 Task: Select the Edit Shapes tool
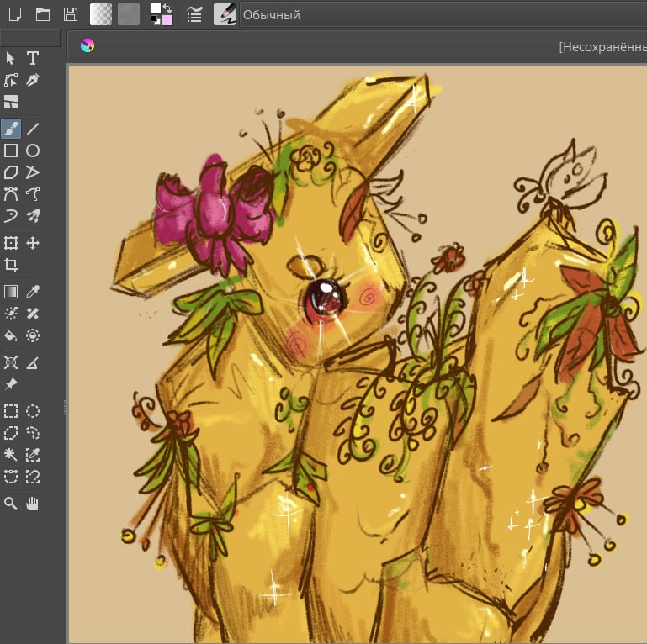(x=11, y=80)
